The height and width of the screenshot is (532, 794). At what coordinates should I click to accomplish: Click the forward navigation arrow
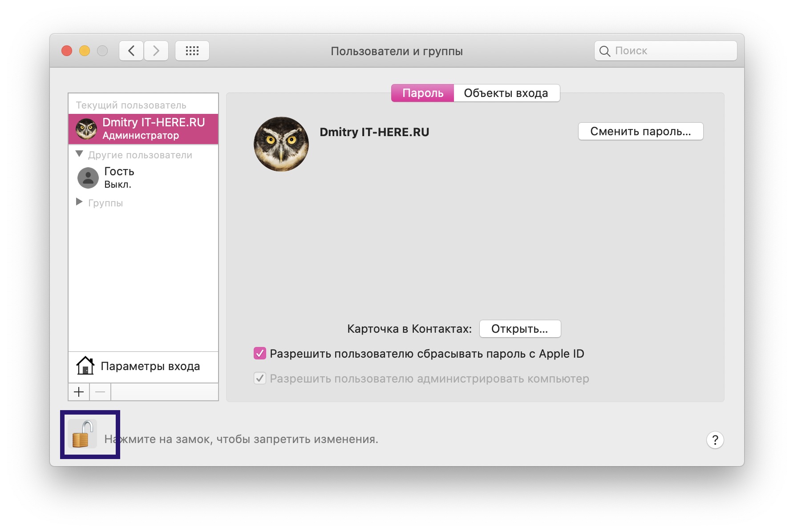tap(156, 51)
